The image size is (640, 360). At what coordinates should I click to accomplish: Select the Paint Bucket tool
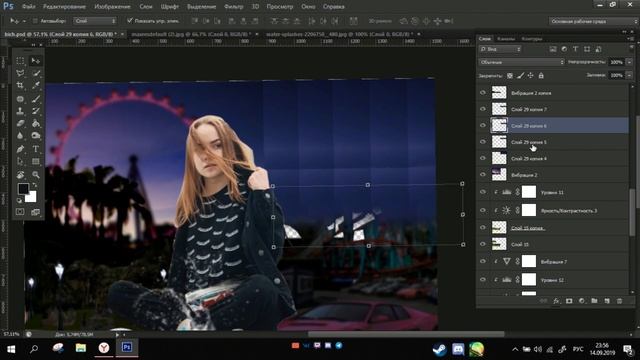tap(36, 123)
